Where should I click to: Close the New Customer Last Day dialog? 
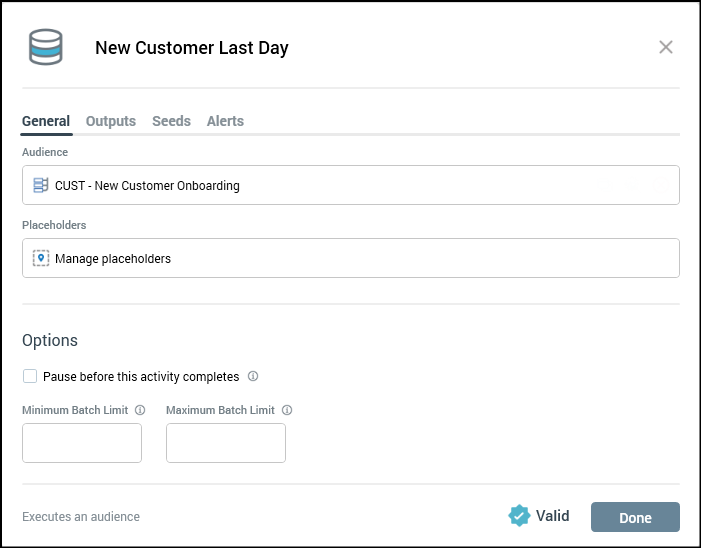666,47
